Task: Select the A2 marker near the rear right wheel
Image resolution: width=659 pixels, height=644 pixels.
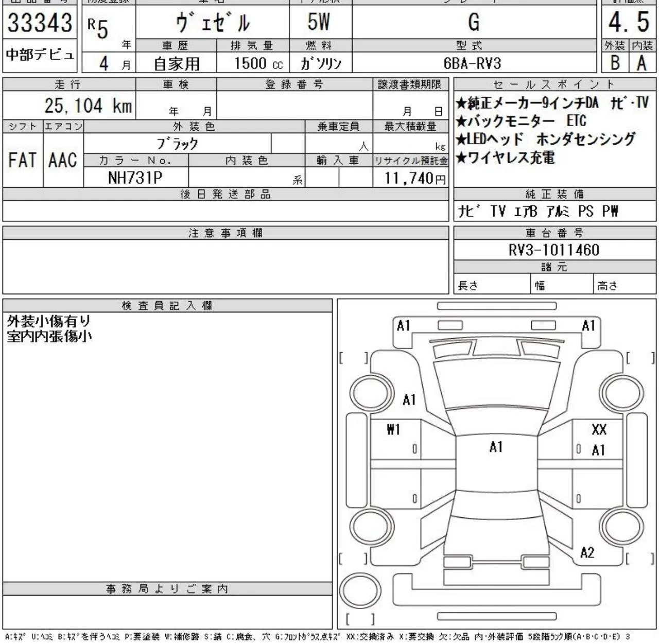Action: pos(587,553)
